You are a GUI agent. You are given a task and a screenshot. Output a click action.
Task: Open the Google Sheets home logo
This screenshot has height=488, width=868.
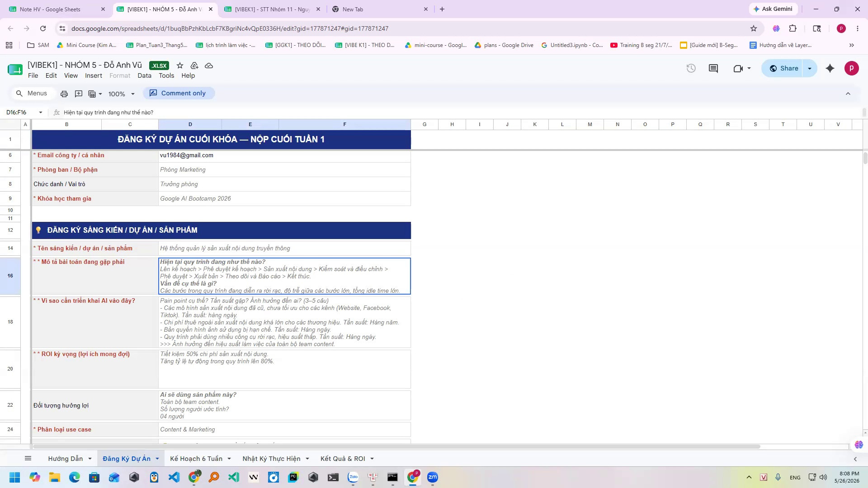[x=15, y=70]
